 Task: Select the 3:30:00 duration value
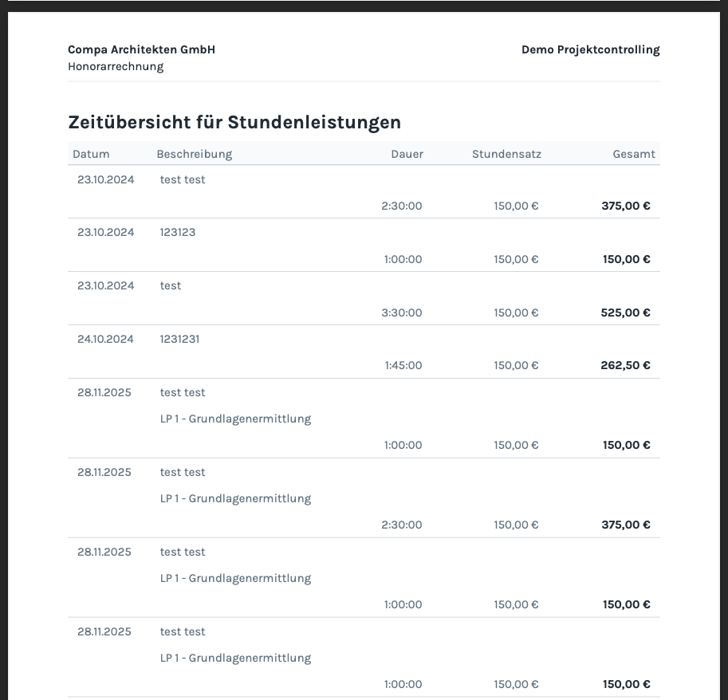coord(402,313)
